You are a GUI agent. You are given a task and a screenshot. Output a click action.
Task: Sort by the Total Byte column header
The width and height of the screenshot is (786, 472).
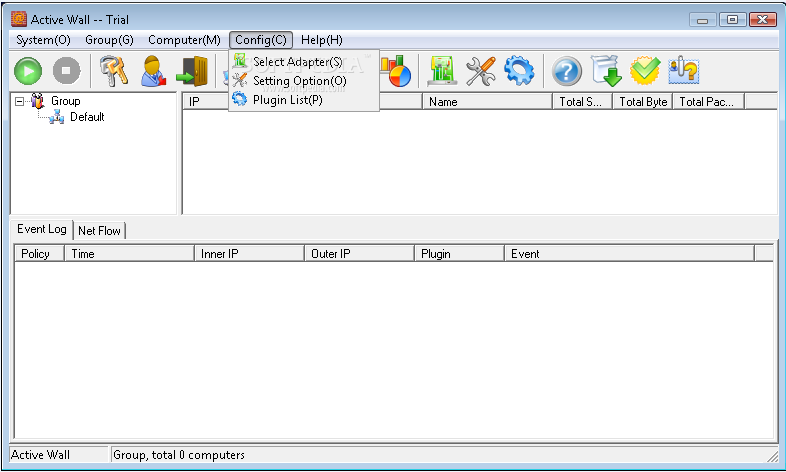(643, 102)
